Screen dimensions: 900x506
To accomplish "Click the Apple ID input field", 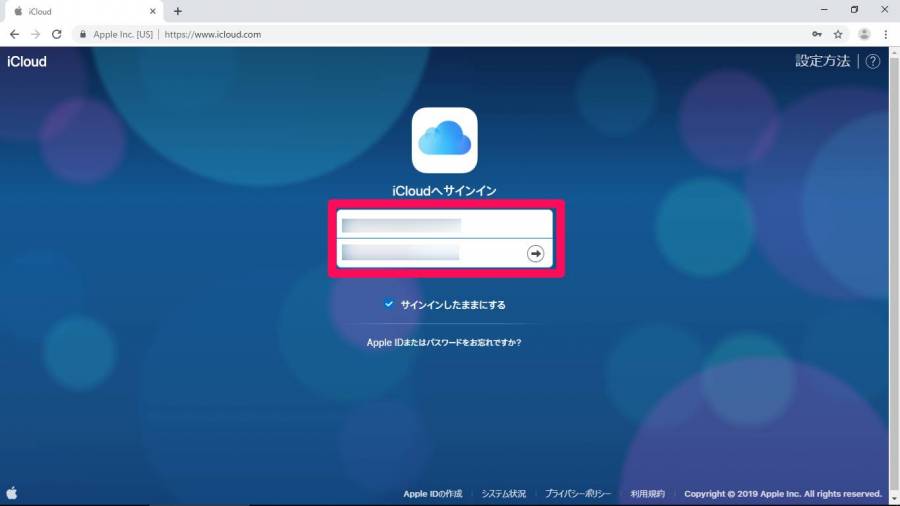I will [445, 224].
